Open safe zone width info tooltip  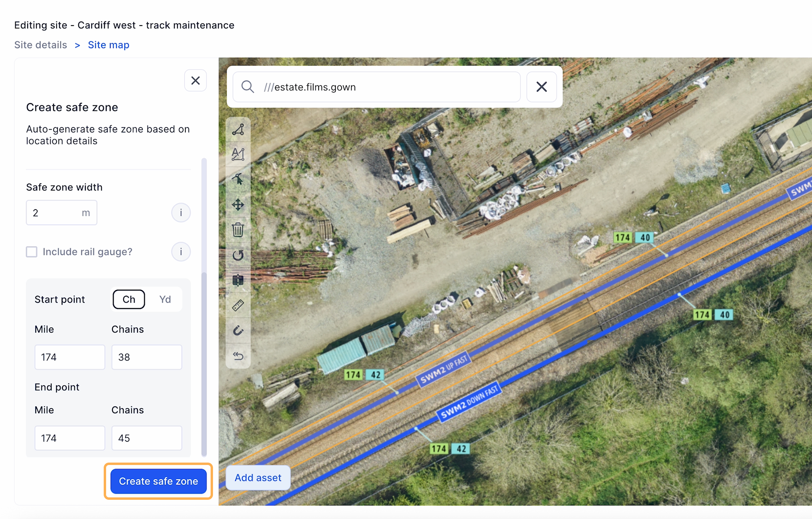pyautogui.click(x=181, y=212)
